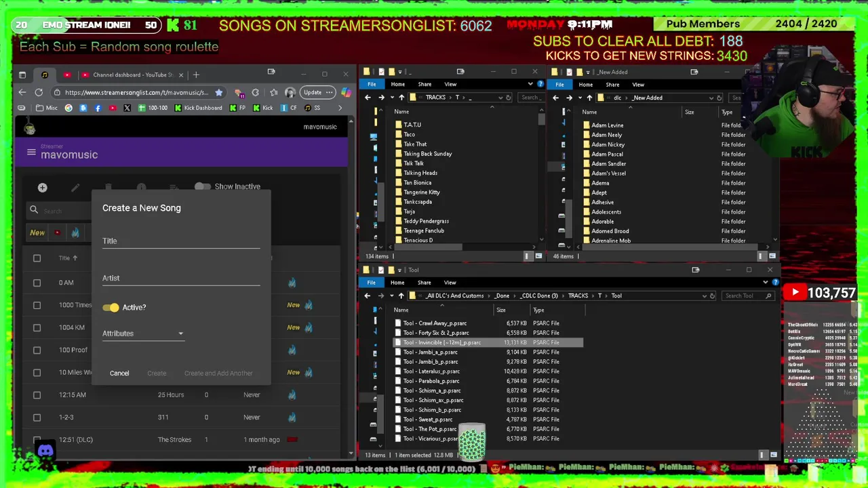Expand the ribbon in TRACKS window
Viewport: 868px width, 488px height.
pos(530,85)
